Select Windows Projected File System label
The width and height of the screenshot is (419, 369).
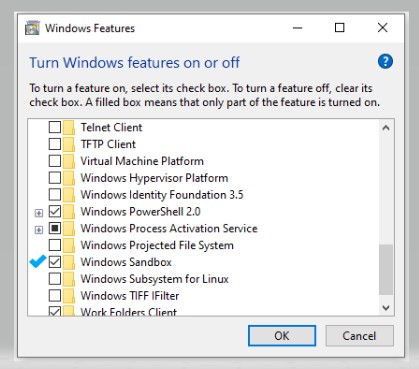157,245
